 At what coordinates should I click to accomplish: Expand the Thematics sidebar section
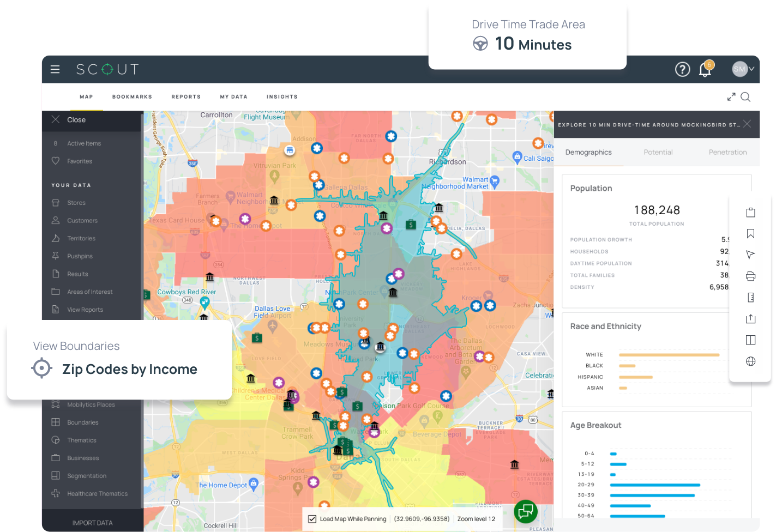coord(81,440)
